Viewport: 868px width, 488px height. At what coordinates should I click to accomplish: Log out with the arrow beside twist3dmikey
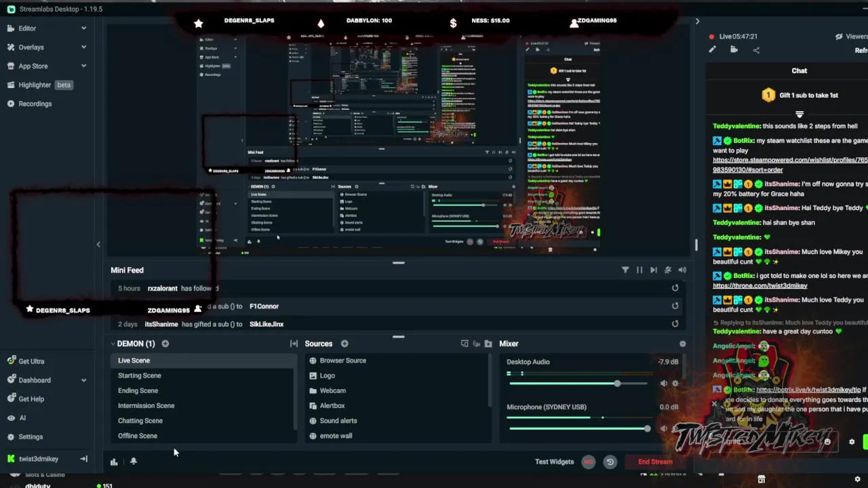(83, 459)
